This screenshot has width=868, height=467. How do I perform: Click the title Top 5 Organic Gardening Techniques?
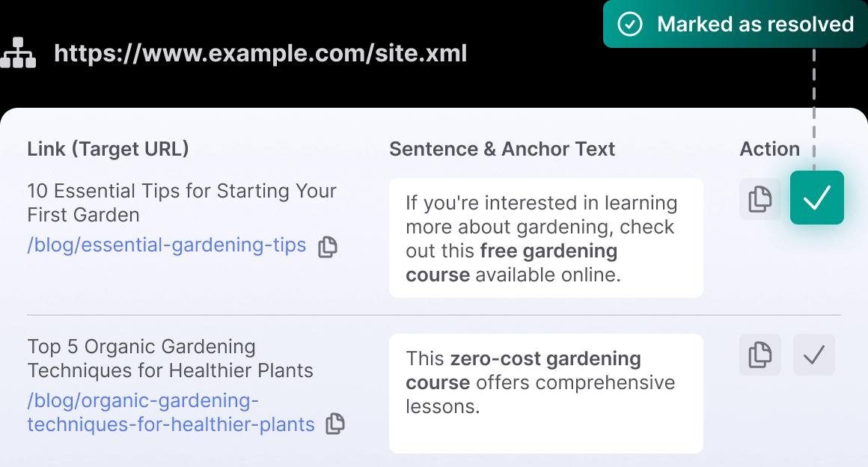[x=170, y=358]
